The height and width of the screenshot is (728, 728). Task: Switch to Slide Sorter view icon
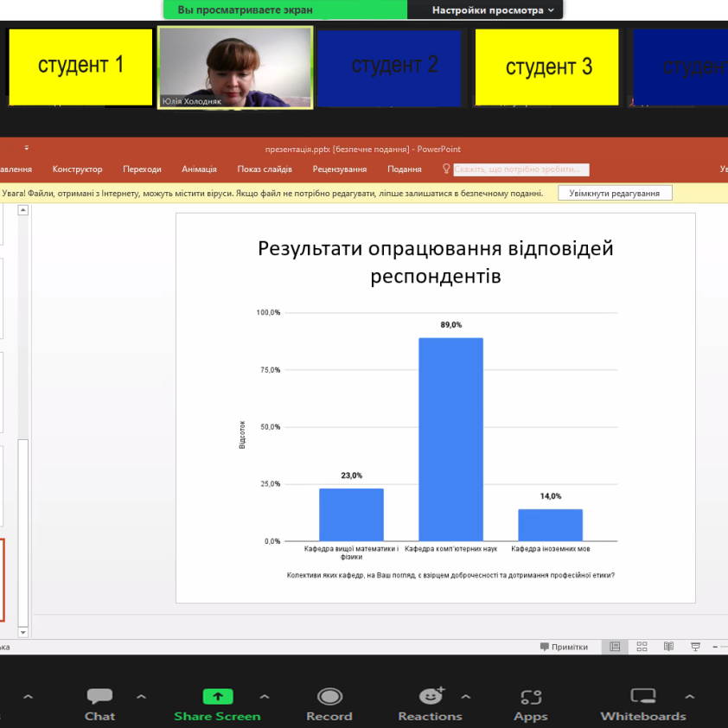click(x=642, y=647)
